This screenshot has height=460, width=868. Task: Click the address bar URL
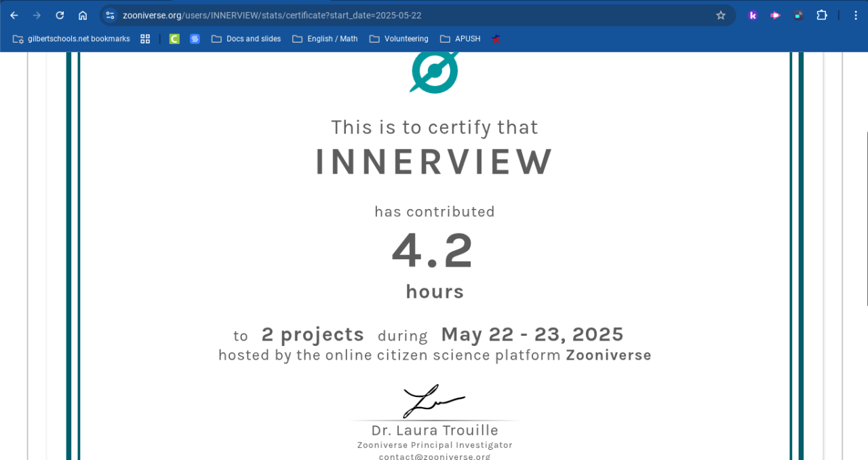272,15
